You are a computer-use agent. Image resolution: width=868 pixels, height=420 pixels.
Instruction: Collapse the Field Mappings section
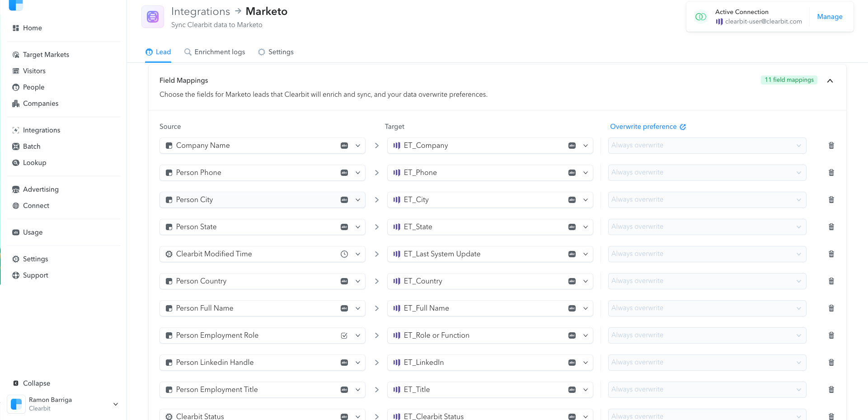point(830,81)
